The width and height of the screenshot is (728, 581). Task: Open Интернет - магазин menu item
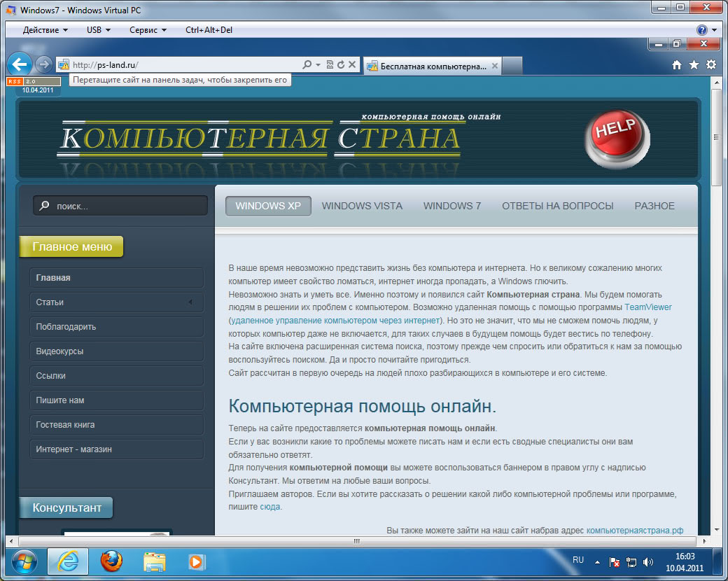(x=116, y=449)
